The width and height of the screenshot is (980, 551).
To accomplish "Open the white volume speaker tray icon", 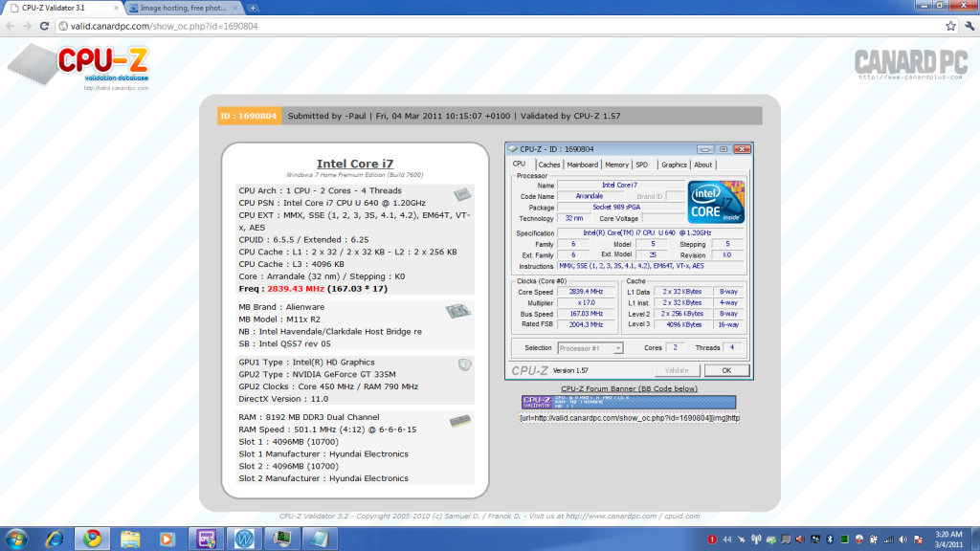I will [903, 540].
